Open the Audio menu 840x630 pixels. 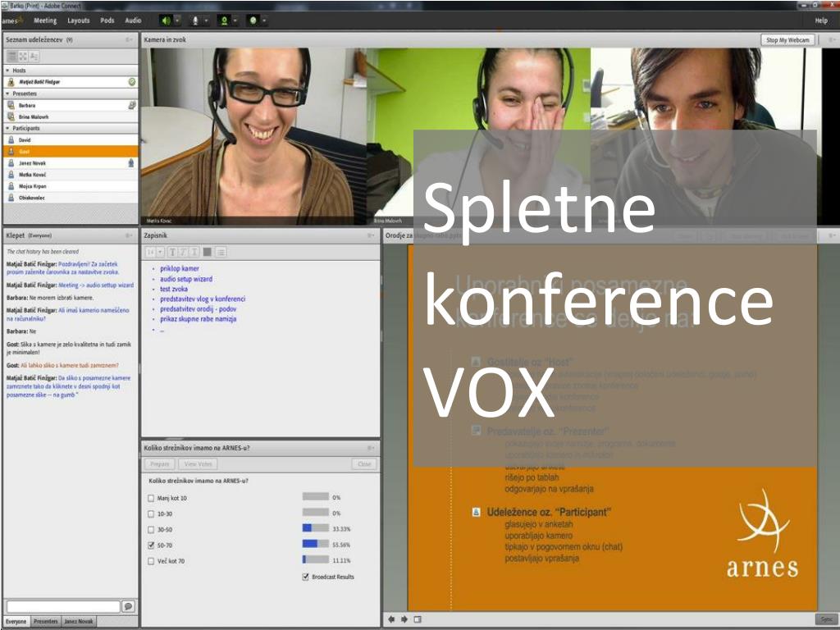(133, 21)
